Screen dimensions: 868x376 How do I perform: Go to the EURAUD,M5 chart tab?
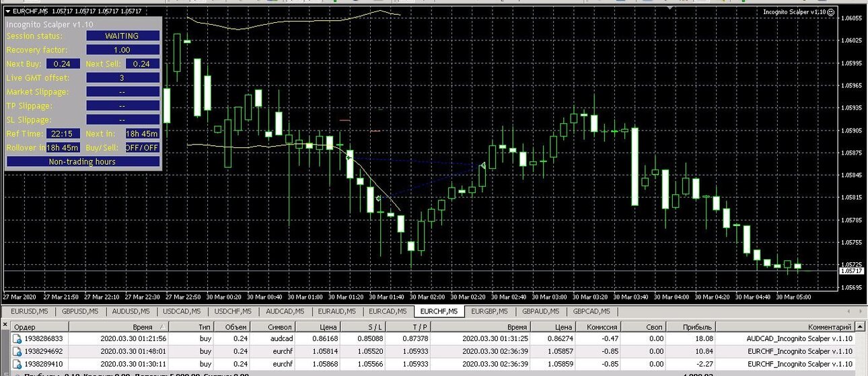(x=336, y=311)
